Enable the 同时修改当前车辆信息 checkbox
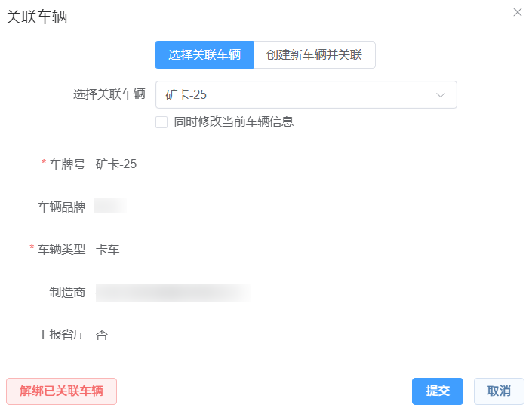Viewport: 532px width, 411px height. tap(161, 122)
